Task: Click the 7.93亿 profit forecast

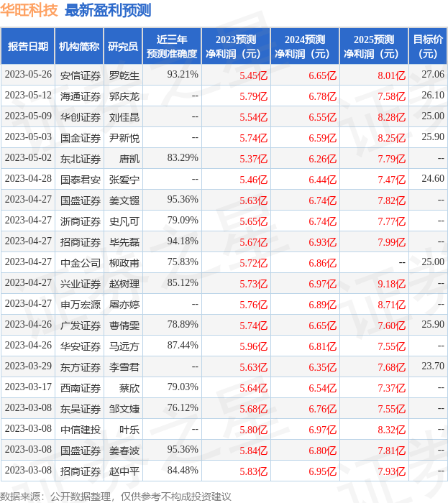Action: (x=391, y=472)
